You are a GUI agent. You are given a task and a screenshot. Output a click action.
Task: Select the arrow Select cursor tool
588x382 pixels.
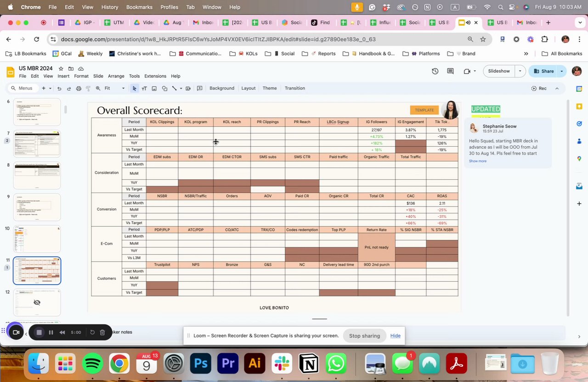click(x=134, y=88)
